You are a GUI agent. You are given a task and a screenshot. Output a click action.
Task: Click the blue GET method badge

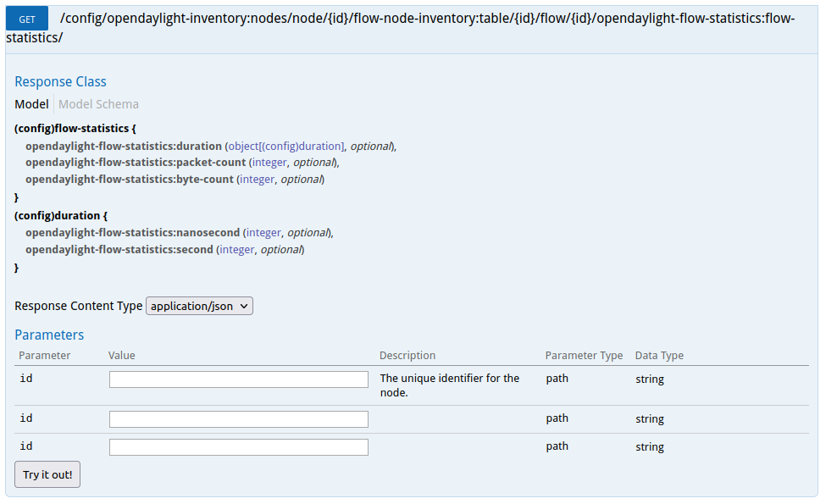click(x=27, y=19)
